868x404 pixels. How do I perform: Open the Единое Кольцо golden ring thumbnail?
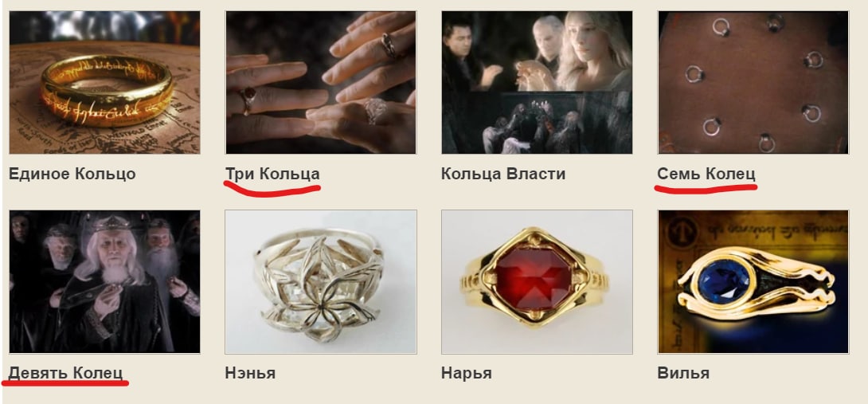[x=104, y=83]
